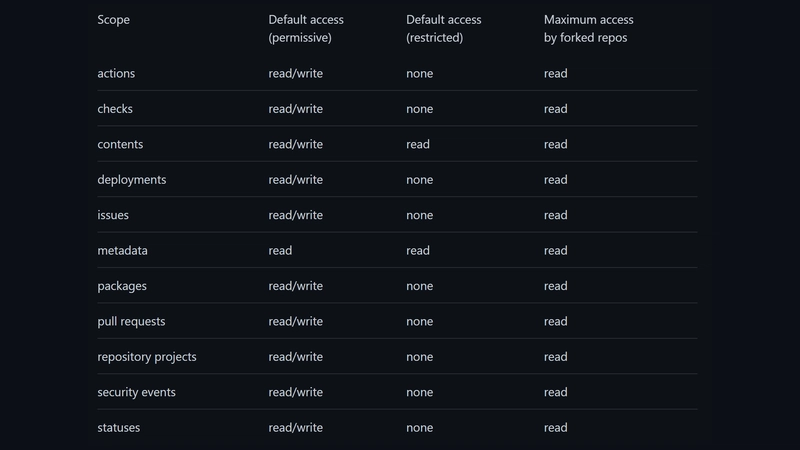Click the 'metadata' scope cell
Image resolution: width=800 pixels, height=450 pixels.
coord(122,251)
